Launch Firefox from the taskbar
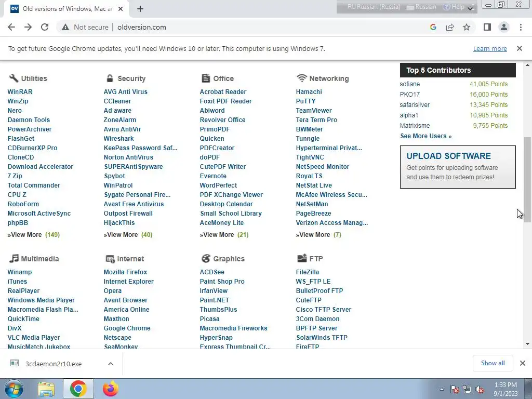The image size is (532, 399). click(x=110, y=389)
